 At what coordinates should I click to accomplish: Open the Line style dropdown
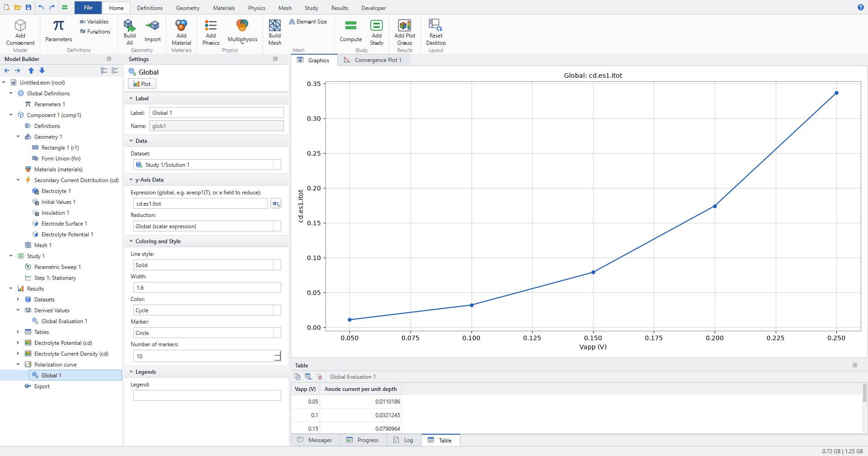click(207, 265)
